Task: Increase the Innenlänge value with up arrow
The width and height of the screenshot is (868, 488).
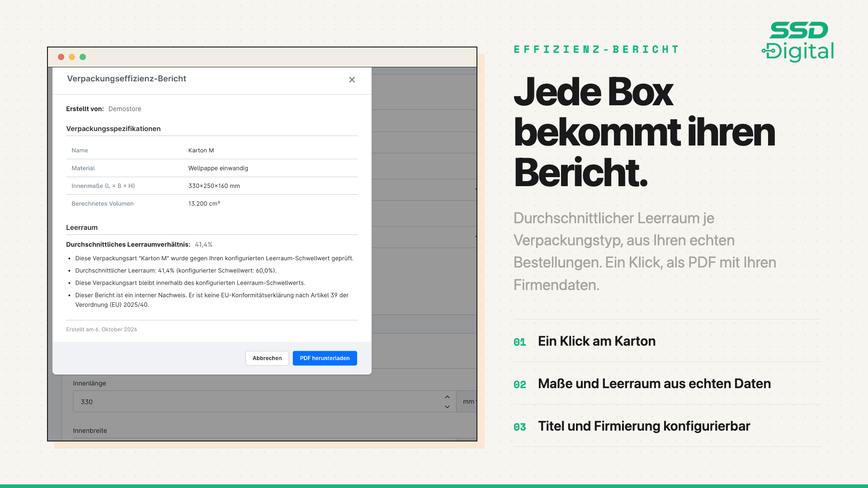Action: click(x=447, y=397)
